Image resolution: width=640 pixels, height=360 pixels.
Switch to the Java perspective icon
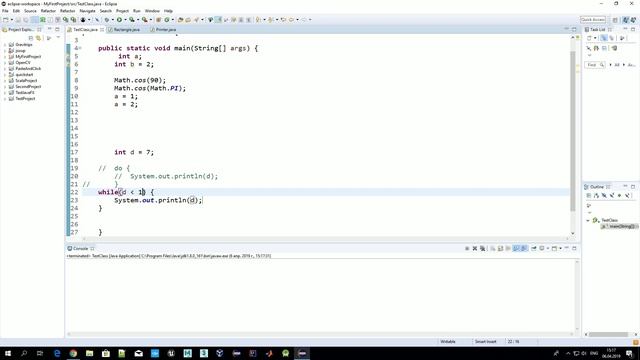pos(625,20)
